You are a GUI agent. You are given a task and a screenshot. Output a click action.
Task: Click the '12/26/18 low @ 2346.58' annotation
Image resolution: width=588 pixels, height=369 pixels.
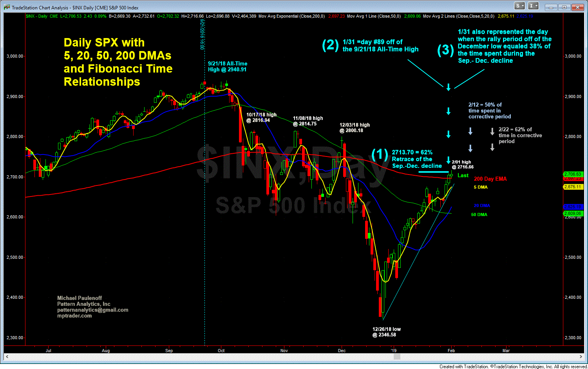(386, 332)
